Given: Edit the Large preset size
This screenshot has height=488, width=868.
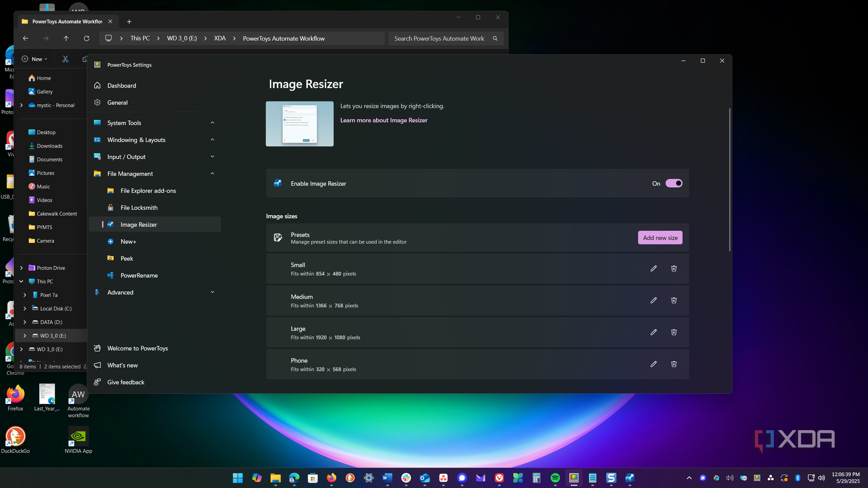Looking at the screenshot, I should [x=653, y=332].
